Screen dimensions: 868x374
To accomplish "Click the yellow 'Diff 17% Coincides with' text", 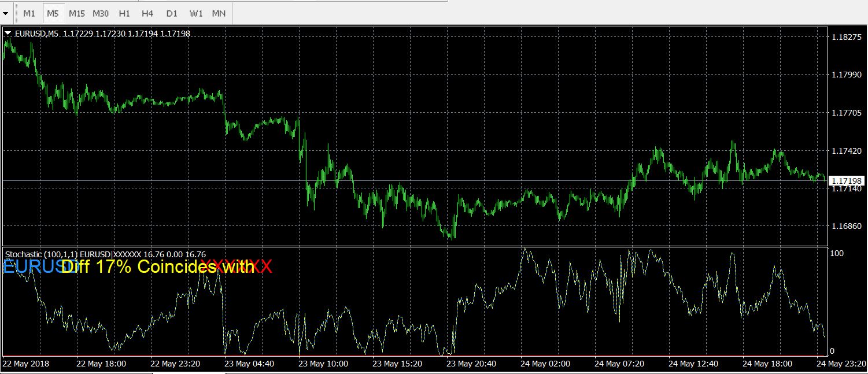I will point(157,266).
